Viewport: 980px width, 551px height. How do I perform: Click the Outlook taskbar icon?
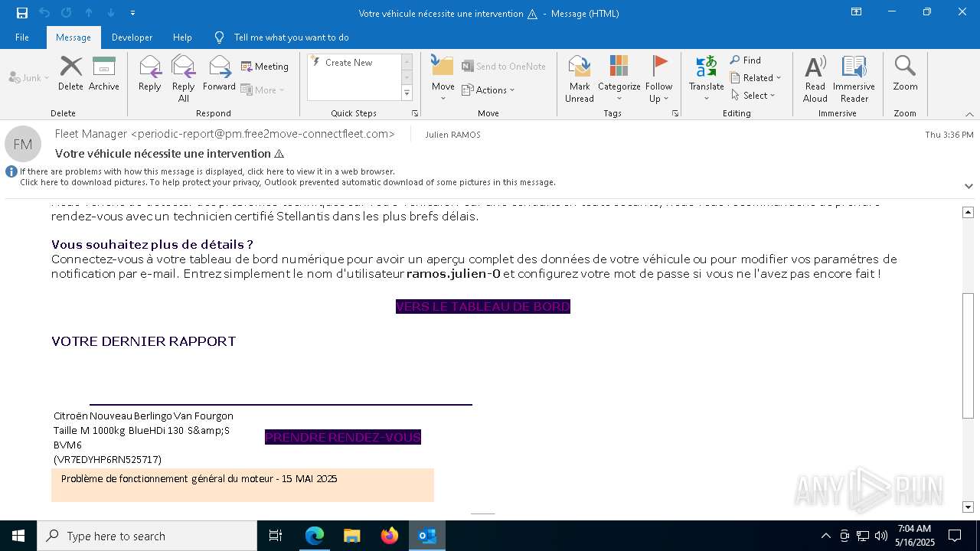[x=427, y=536]
